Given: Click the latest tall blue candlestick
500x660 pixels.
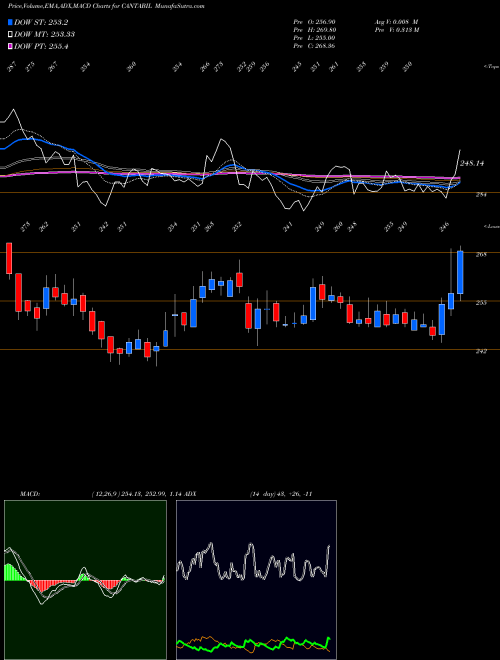Looking at the screenshot, I should pos(460,272).
